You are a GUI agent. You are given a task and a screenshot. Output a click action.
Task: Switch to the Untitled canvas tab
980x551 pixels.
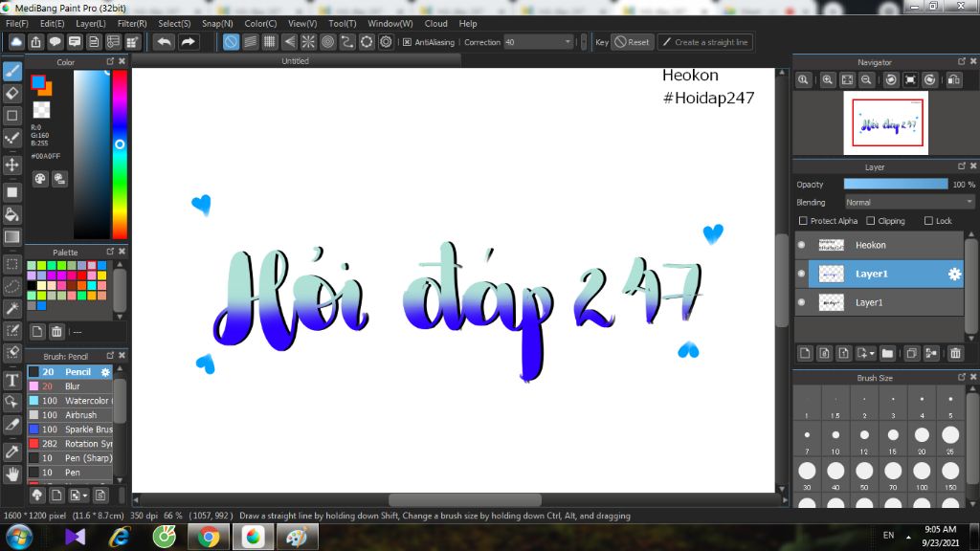296,60
